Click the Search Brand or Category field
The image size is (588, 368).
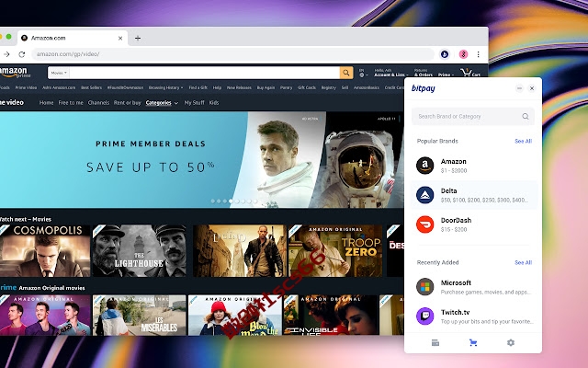click(x=473, y=117)
